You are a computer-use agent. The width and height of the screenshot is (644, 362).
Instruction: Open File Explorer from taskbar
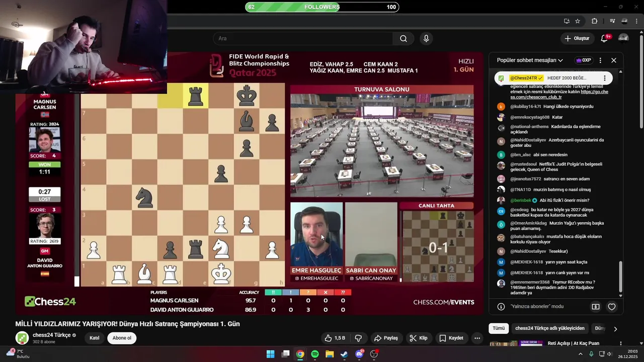tap(330, 354)
